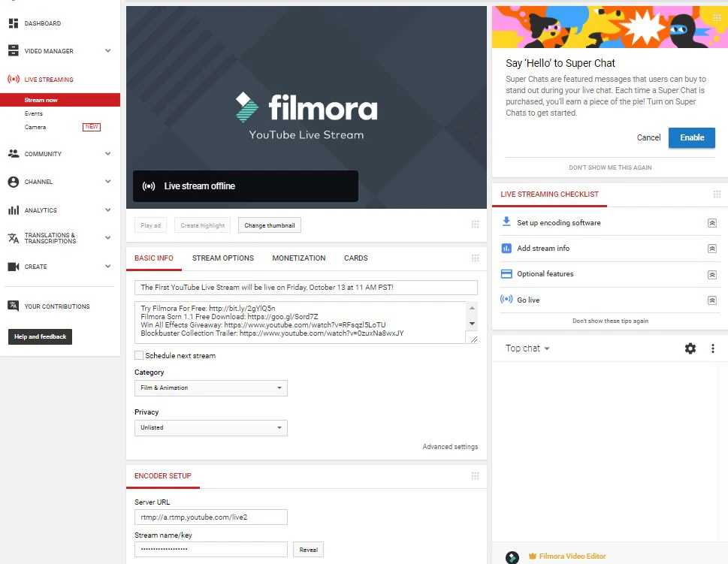The width and height of the screenshot is (728, 564).
Task: Select Events under Live Streaming
Action: (33, 113)
